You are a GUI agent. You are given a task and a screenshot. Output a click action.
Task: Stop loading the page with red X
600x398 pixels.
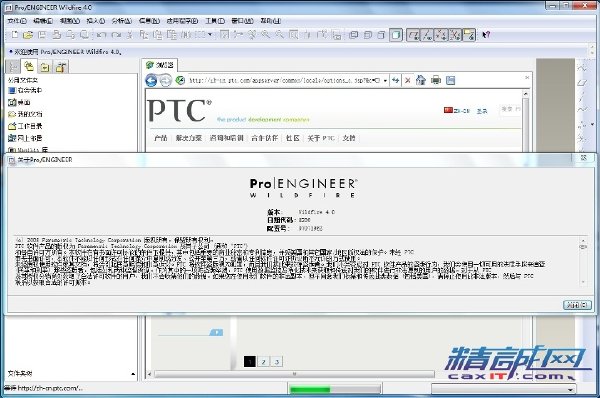coord(408,80)
